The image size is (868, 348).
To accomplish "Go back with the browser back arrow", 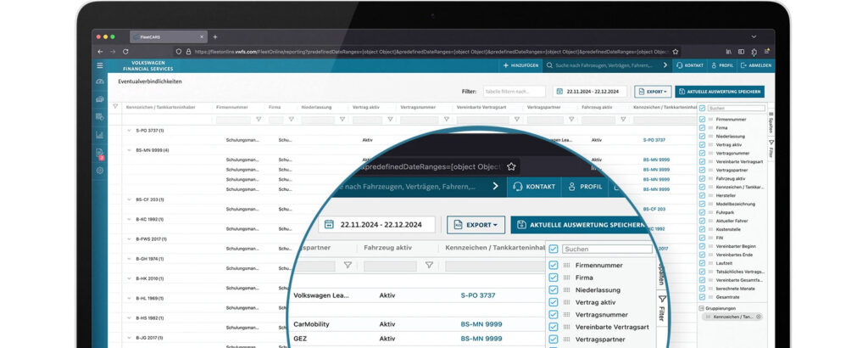I will (x=100, y=51).
